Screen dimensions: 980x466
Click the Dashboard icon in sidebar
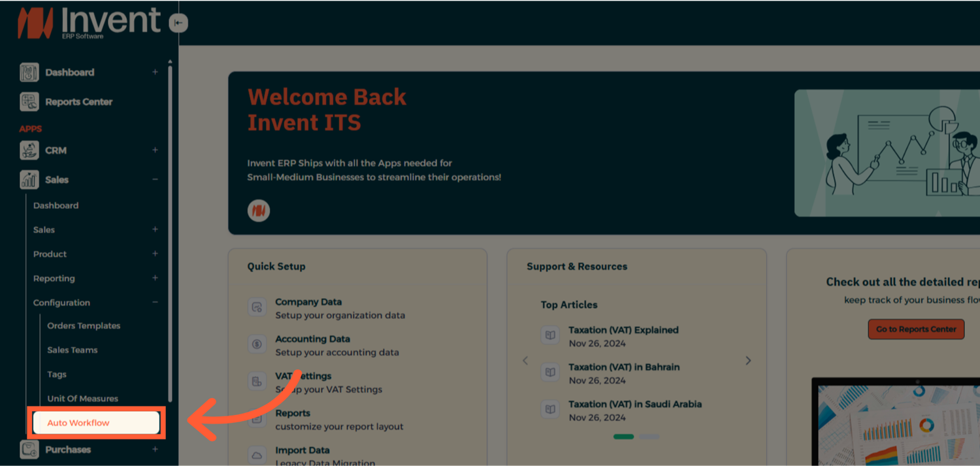pos(29,73)
